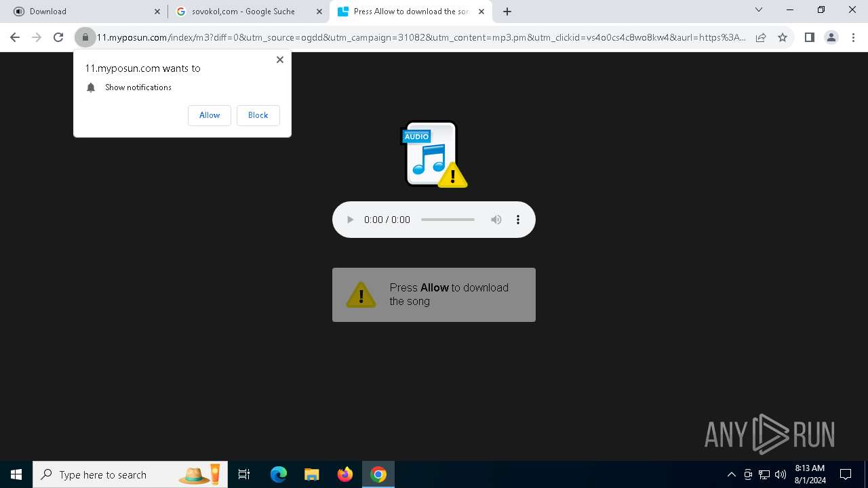Click the audio file icon with warning

434,155
